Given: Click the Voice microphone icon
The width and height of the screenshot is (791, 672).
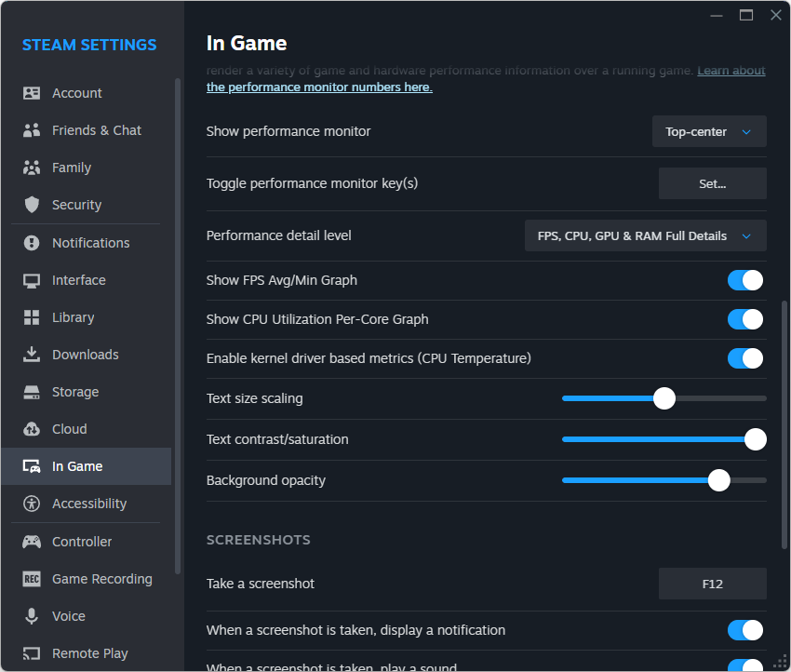Looking at the screenshot, I should click(x=32, y=616).
